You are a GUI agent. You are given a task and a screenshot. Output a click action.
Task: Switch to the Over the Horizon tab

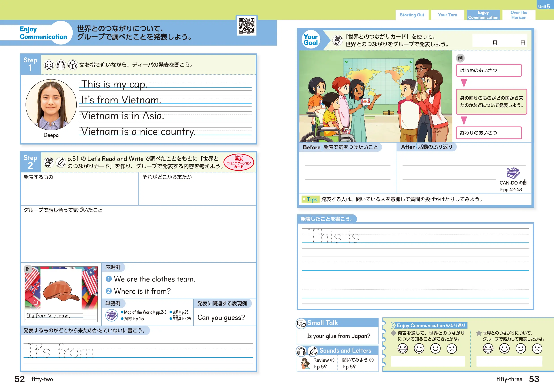click(x=518, y=15)
